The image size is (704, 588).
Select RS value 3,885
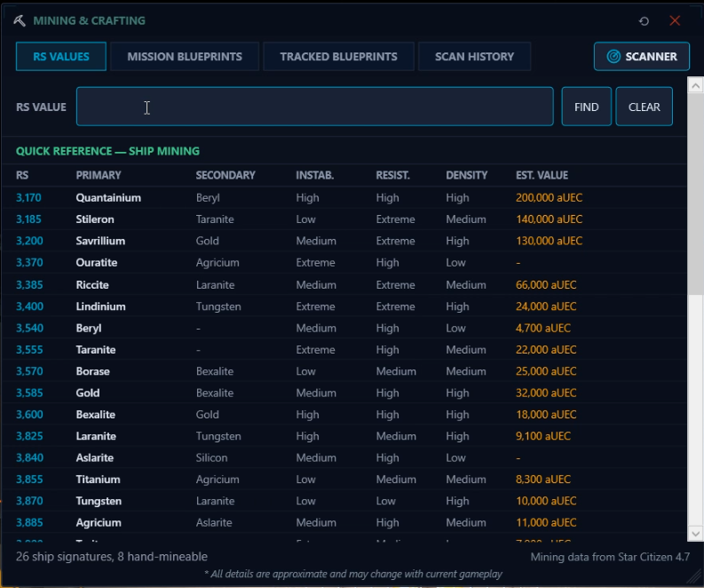tap(29, 522)
